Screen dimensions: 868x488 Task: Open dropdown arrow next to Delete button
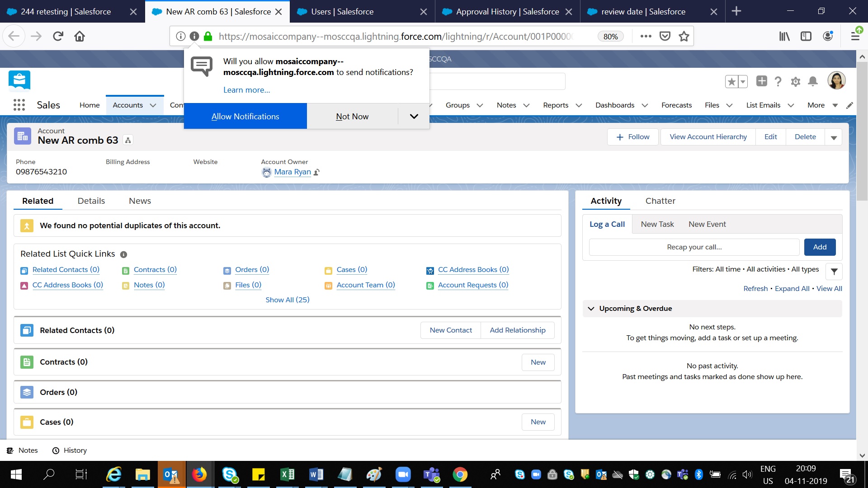pyautogui.click(x=834, y=137)
